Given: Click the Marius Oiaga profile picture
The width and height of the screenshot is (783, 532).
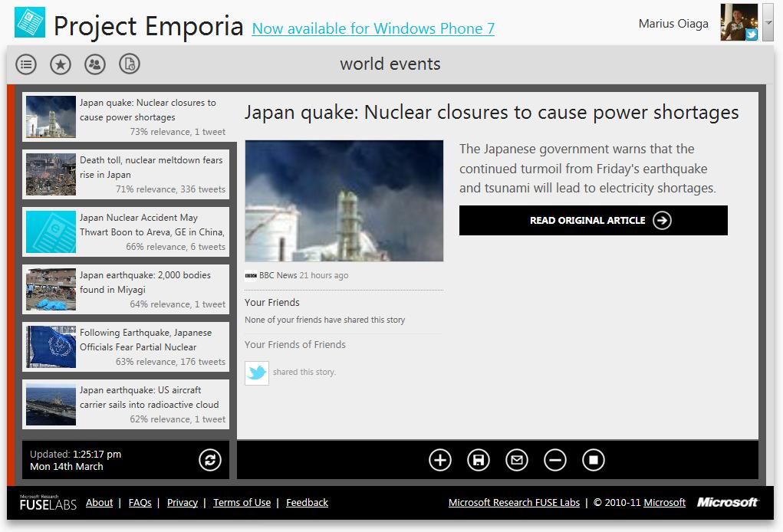Looking at the screenshot, I should (x=739, y=22).
